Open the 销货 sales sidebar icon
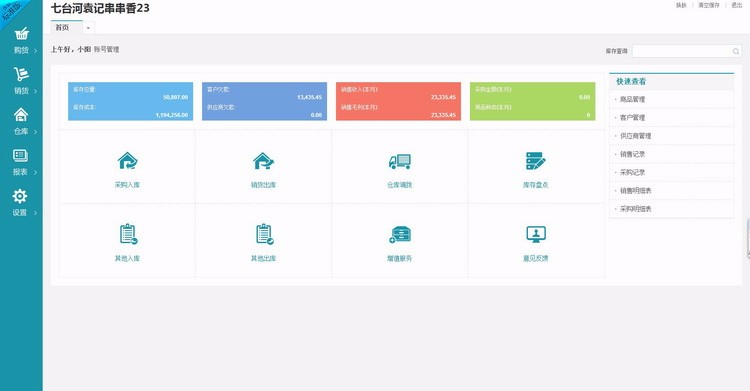750x391 pixels. 22,74
